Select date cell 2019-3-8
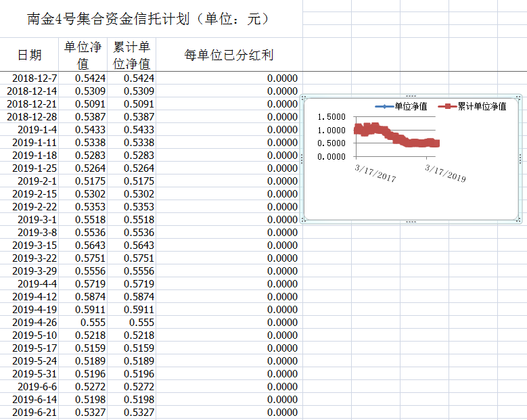This screenshot has height=420, width=527. (x=29, y=232)
